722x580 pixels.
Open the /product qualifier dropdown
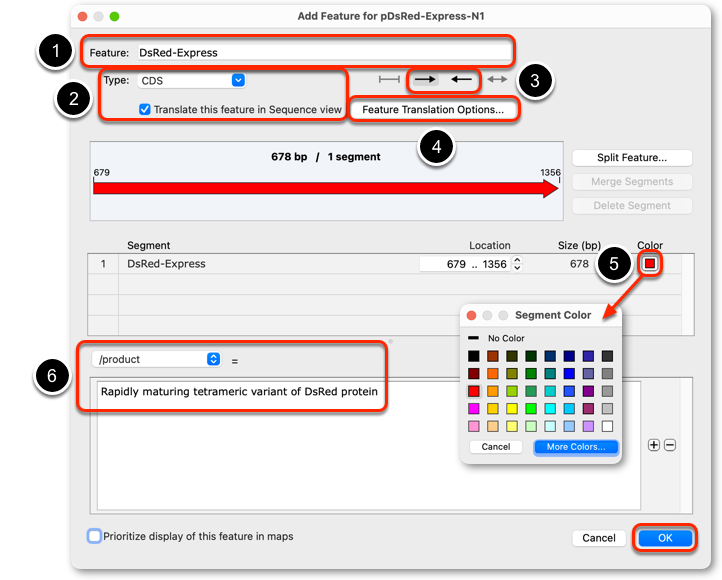[x=157, y=359]
